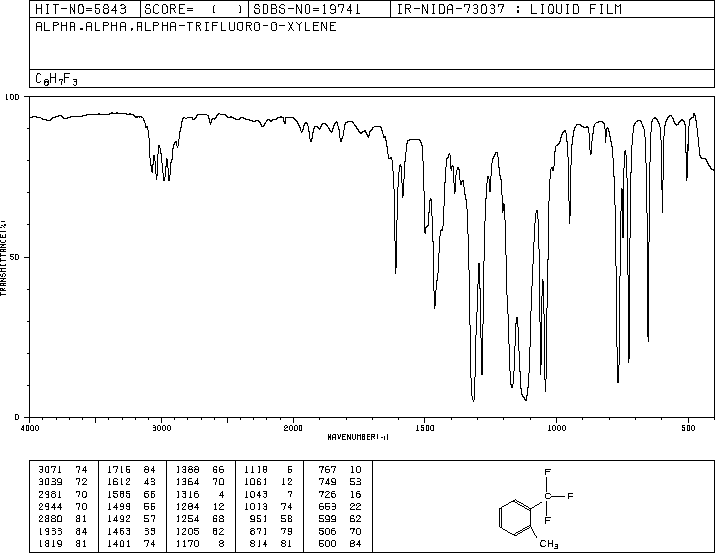Click the IR-NIDA-73037 : LIQUID FILM label

click(x=509, y=9)
